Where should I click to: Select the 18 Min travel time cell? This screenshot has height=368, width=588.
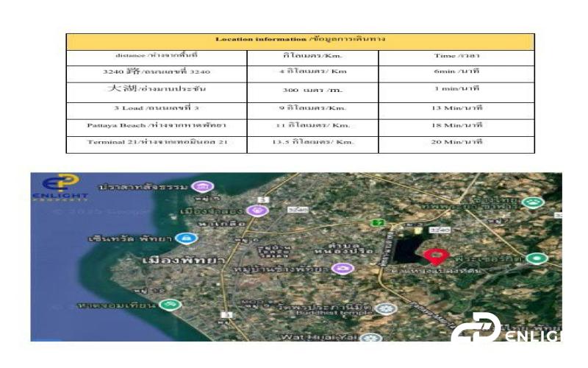coord(456,125)
